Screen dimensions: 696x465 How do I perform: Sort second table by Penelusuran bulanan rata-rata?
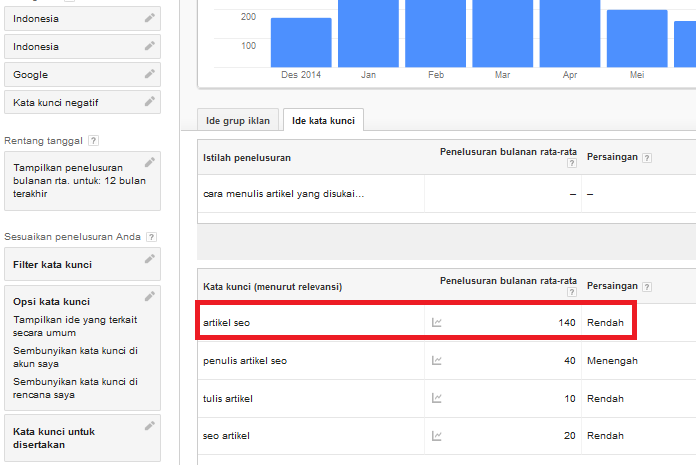pos(508,281)
